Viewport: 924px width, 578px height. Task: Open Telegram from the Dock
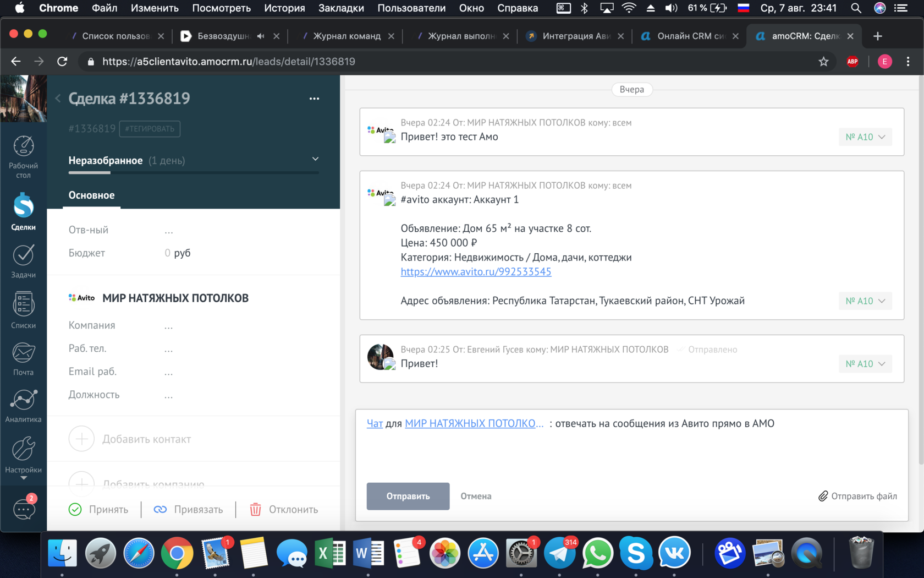[x=559, y=553]
